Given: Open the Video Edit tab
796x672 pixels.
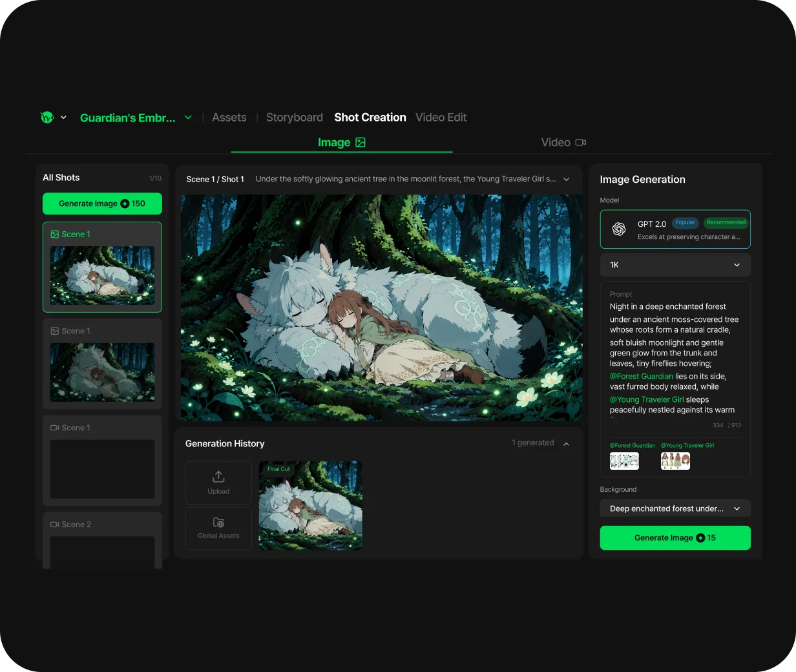Looking at the screenshot, I should click(441, 118).
